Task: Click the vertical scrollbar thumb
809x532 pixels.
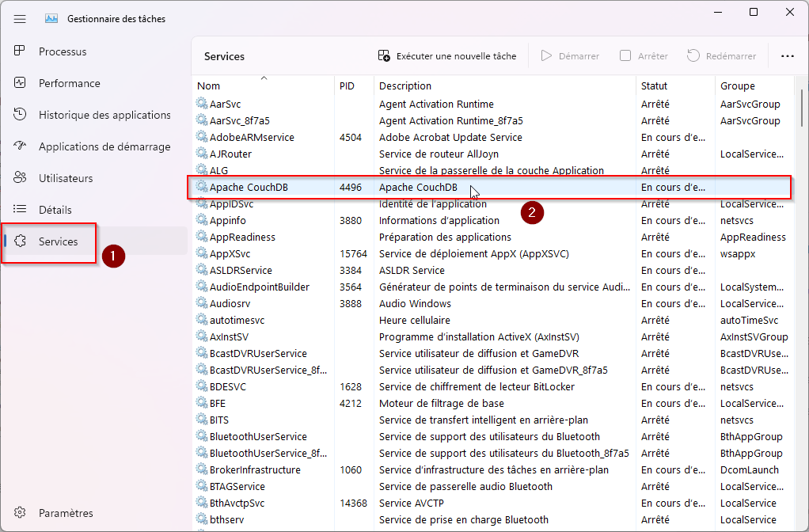Action: click(801, 108)
